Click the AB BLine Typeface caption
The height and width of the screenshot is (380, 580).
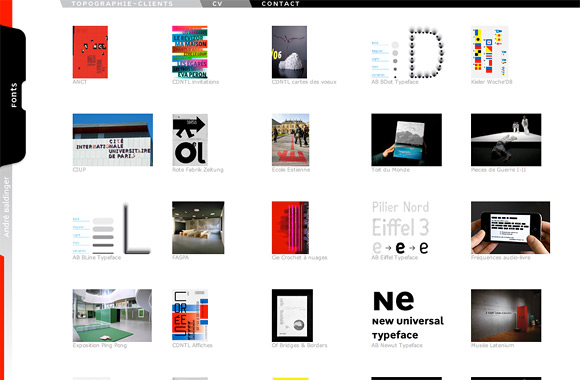(x=97, y=258)
